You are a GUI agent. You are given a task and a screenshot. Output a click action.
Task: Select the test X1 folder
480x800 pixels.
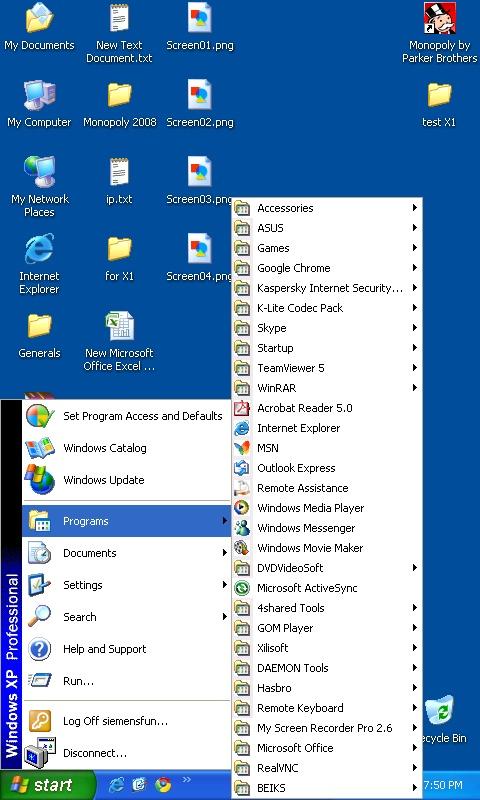click(x=439, y=104)
